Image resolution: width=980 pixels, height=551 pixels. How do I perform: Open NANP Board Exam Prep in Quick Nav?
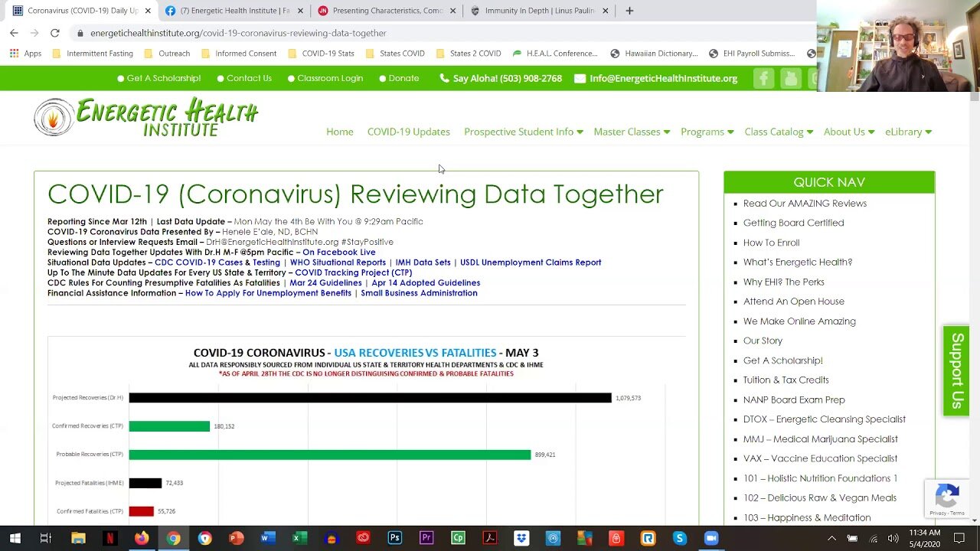click(794, 399)
